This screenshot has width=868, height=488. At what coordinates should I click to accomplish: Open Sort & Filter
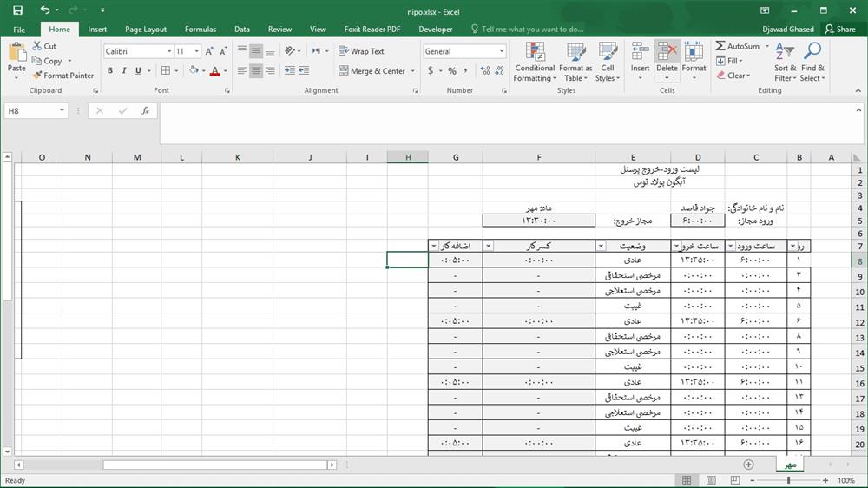785,62
